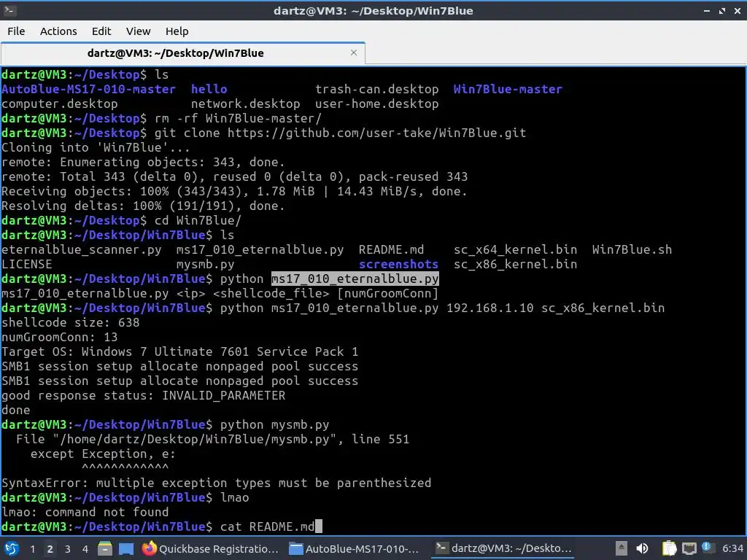Click the IP address 192.168.1.10
The height and width of the screenshot is (560, 747).
pyautogui.click(x=489, y=308)
